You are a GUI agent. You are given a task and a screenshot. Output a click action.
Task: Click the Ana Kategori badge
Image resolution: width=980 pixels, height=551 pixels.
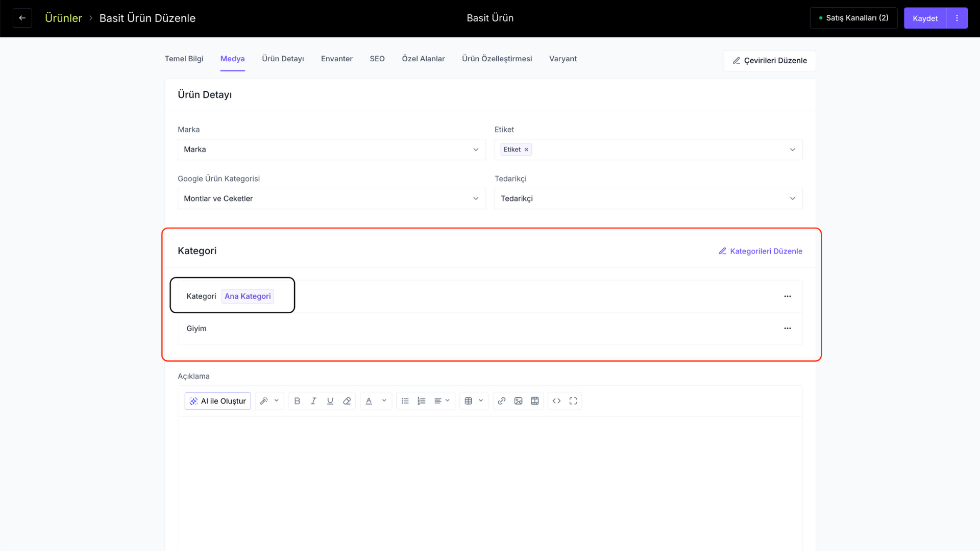(x=248, y=296)
